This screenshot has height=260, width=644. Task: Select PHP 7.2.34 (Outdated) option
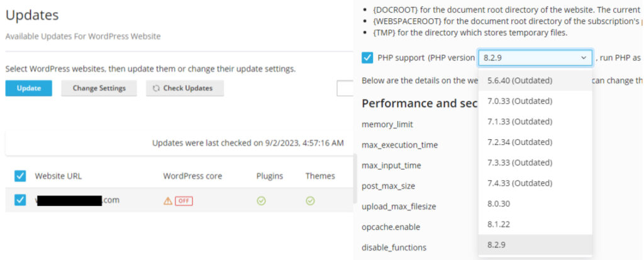pyautogui.click(x=519, y=142)
